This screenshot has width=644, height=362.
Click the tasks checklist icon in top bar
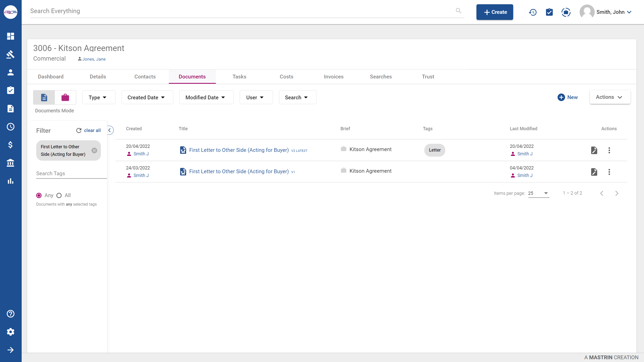549,12
